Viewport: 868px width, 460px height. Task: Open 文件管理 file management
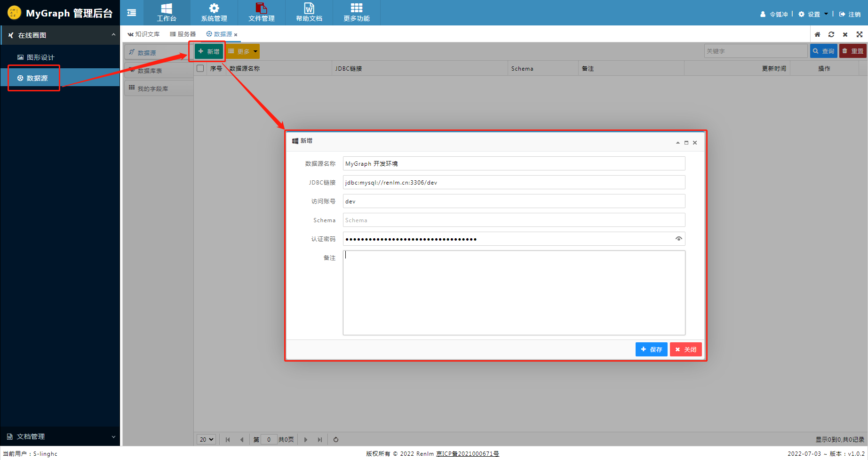tap(262, 13)
